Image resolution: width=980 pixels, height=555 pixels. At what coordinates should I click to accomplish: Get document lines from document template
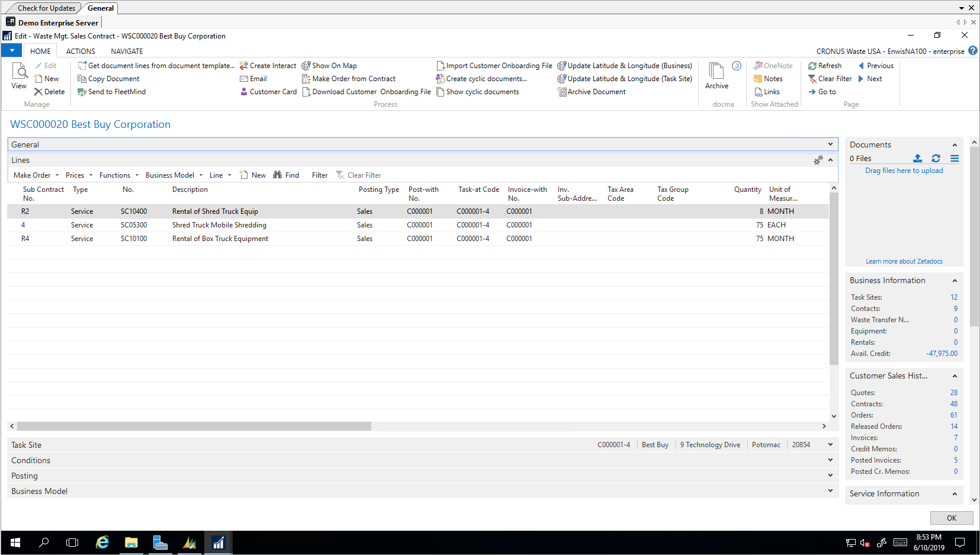[156, 66]
